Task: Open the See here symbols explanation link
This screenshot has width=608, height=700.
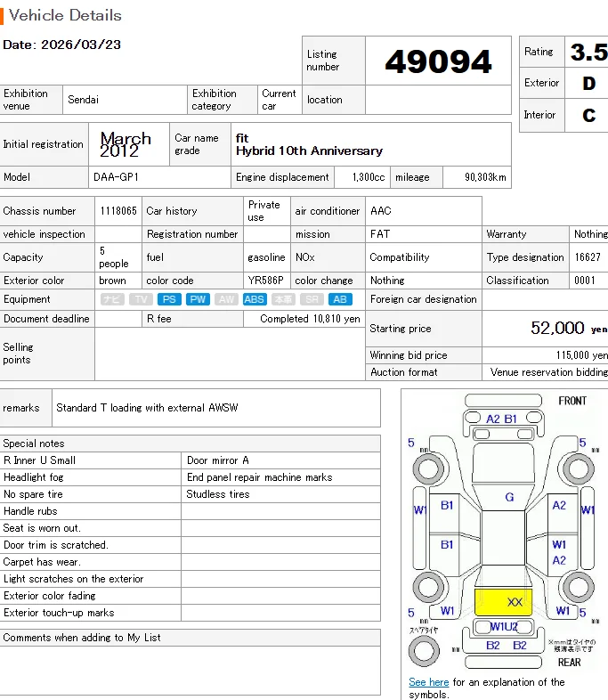Action: click(x=429, y=682)
